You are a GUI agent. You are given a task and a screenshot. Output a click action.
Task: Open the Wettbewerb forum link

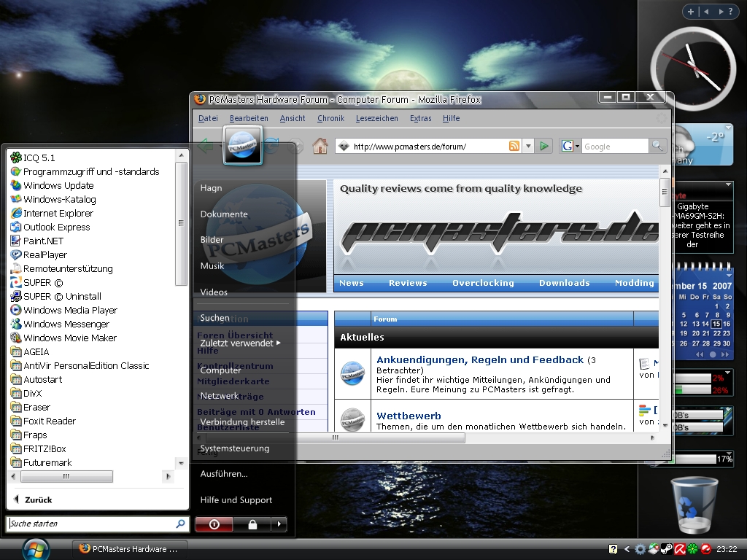point(409,416)
